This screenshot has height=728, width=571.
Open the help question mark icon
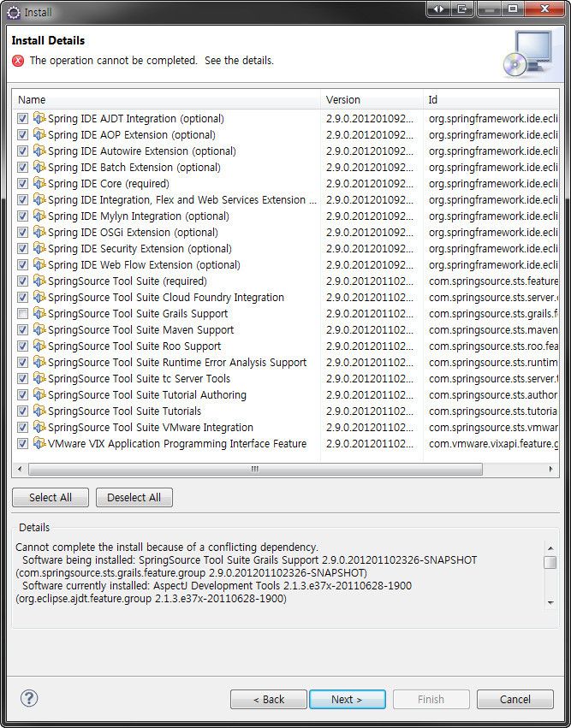[x=29, y=698]
